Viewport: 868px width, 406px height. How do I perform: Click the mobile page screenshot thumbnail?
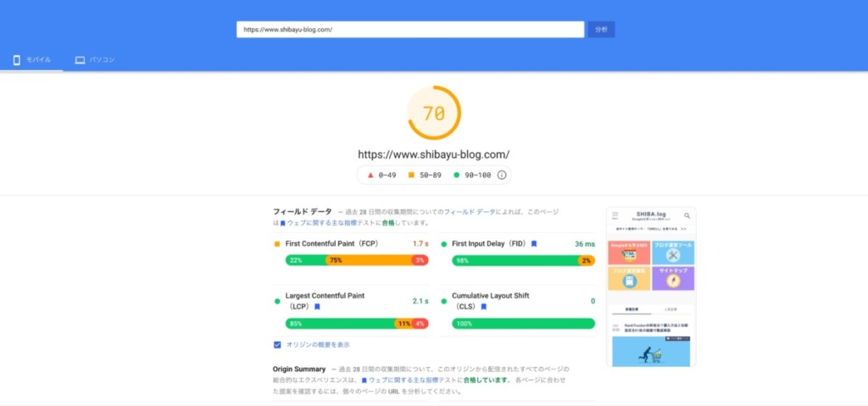(651, 287)
